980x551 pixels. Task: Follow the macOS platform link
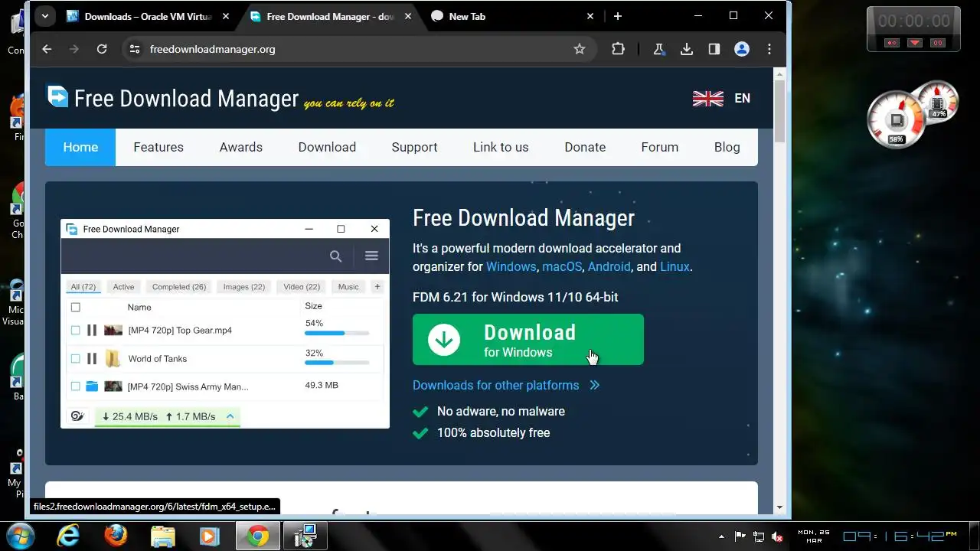(562, 266)
